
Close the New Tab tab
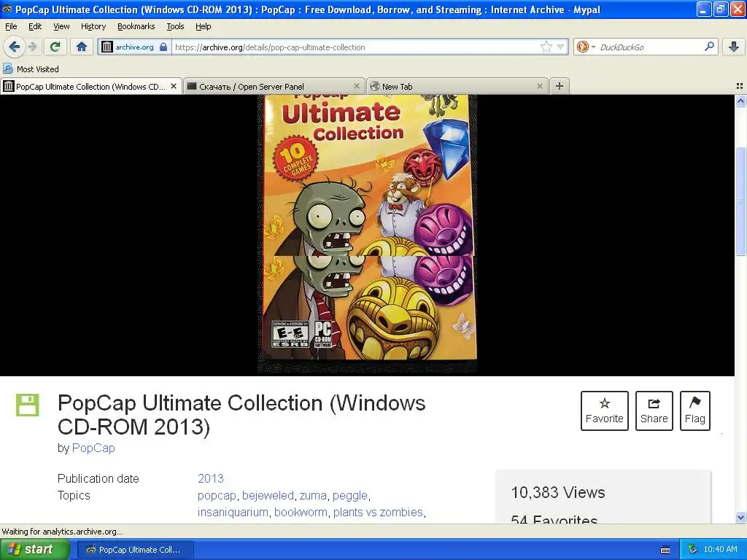(x=539, y=86)
